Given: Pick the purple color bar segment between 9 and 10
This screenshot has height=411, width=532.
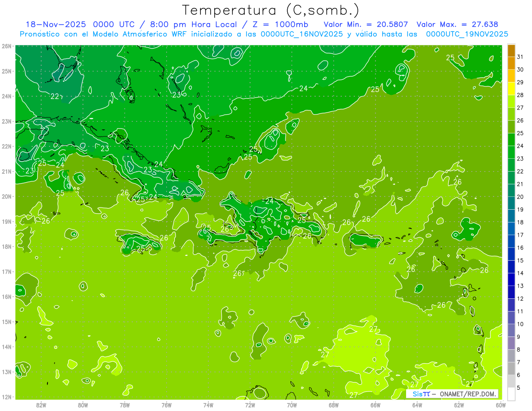Looking at the screenshot, I should (x=511, y=330).
